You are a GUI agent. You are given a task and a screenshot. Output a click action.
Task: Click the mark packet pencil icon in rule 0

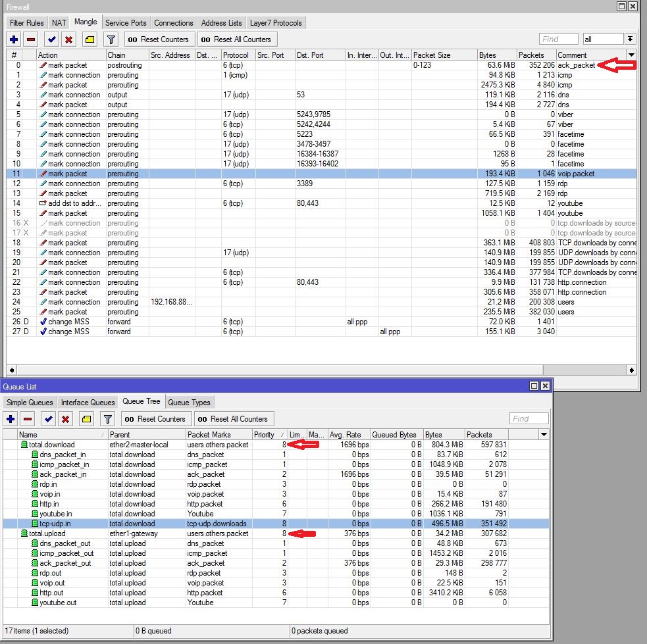coord(43,65)
